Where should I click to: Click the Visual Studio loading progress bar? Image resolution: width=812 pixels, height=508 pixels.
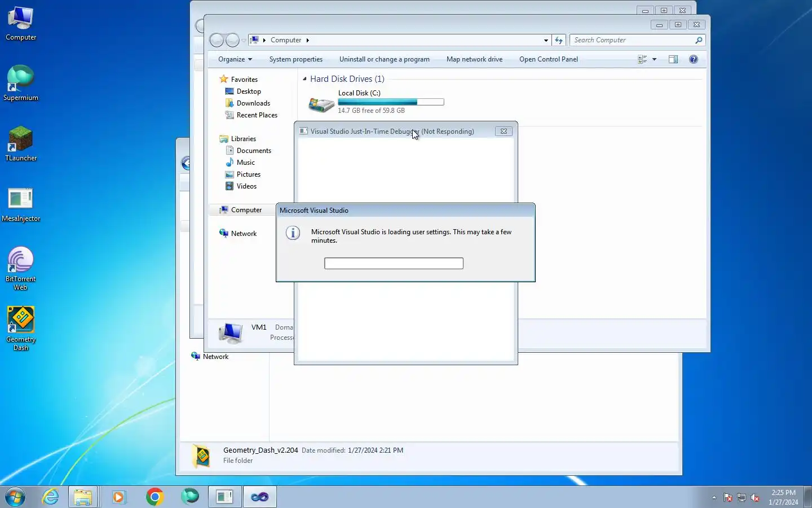click(x=394, y=264)
